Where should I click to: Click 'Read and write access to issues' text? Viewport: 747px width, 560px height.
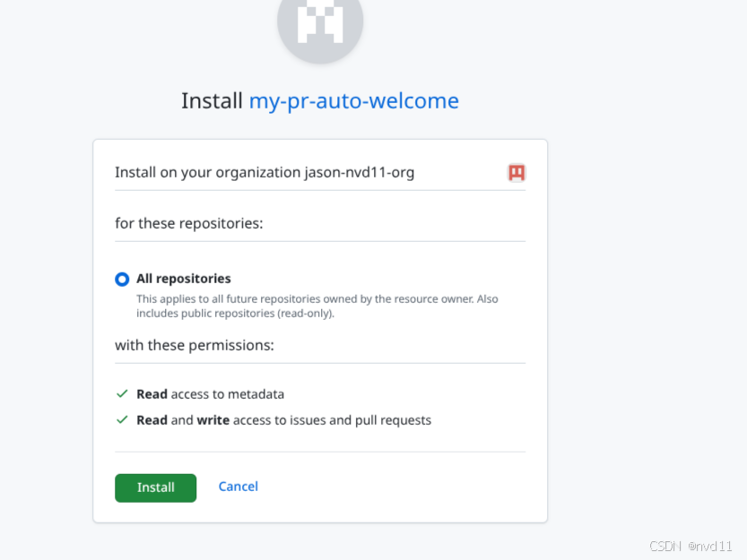[x=283, y=420]
